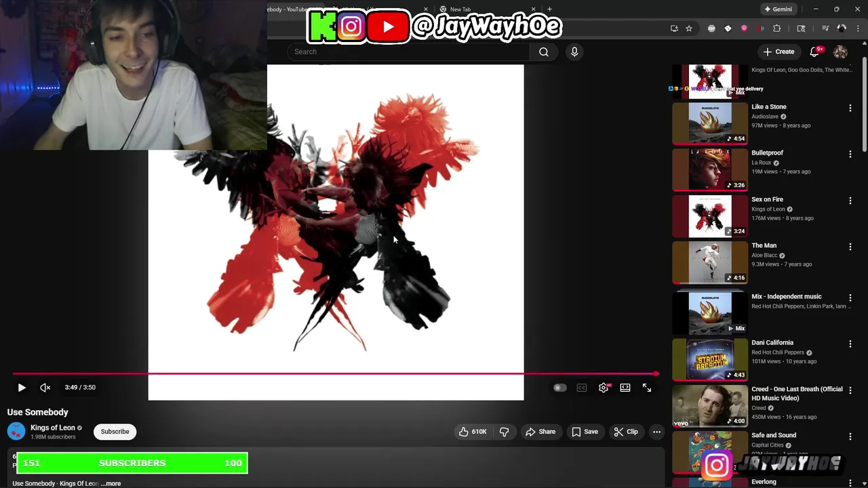Viewport: 868px width, 488px height.
Task: Bookmark this page with the star
Action: [689, 28]
